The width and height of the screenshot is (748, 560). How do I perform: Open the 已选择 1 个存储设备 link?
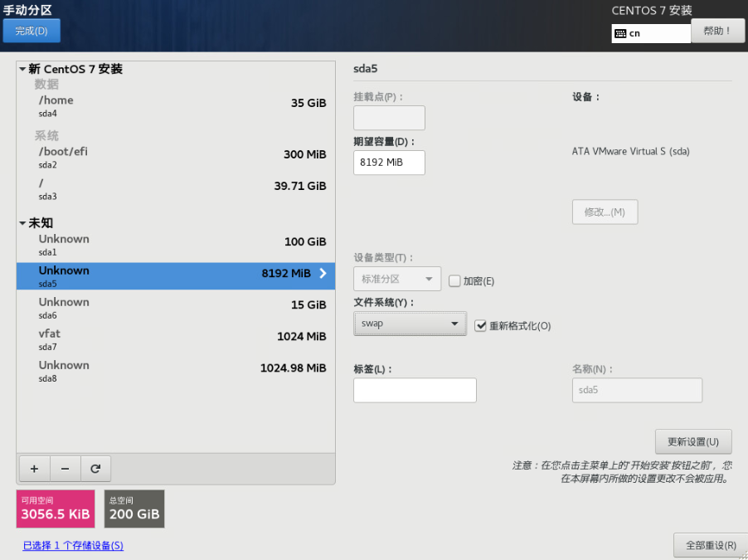pyautogui.click(x=73, y=545)
